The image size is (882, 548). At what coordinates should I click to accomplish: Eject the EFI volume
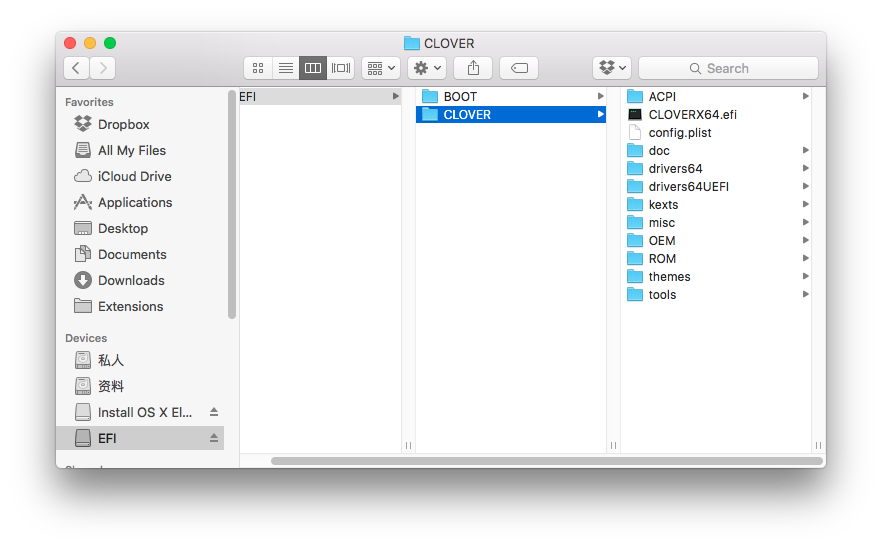click(x=214, y=438)
